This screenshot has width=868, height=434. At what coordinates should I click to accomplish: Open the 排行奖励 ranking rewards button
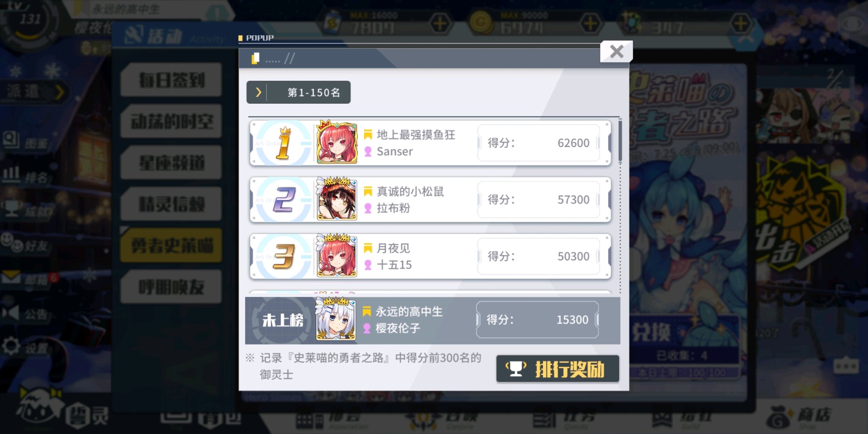click(558, 369)
